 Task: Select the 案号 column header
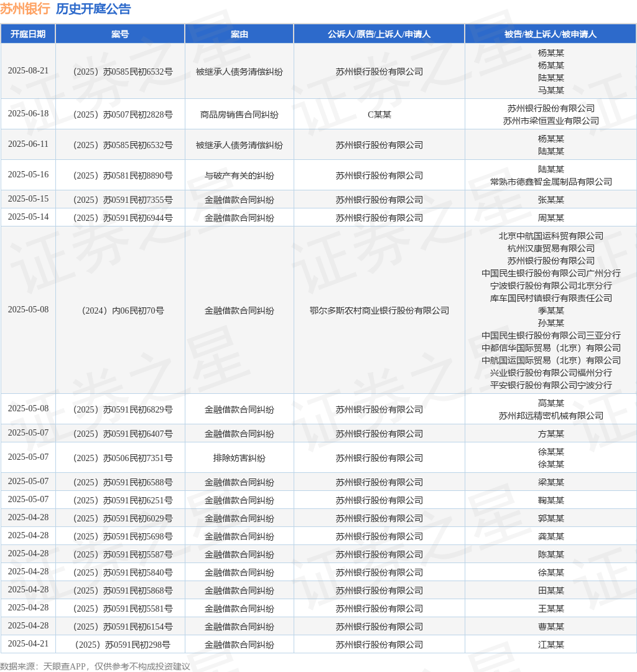(120, 34)
